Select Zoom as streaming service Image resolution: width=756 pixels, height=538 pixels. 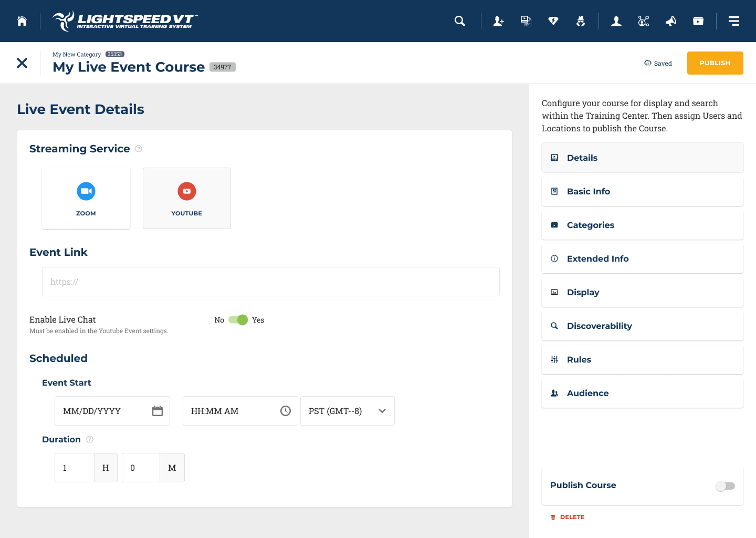click(x=86, y=199)
